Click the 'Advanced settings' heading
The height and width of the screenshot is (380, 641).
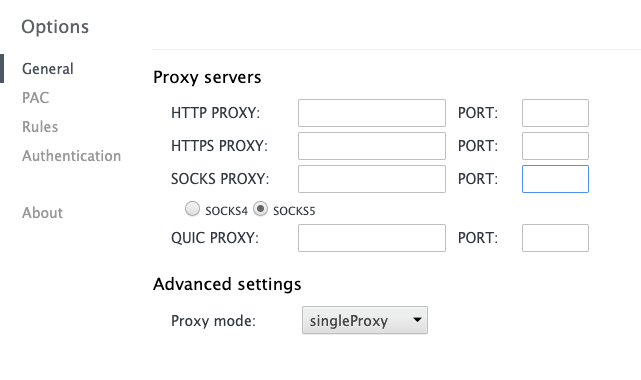pos(227,284)
